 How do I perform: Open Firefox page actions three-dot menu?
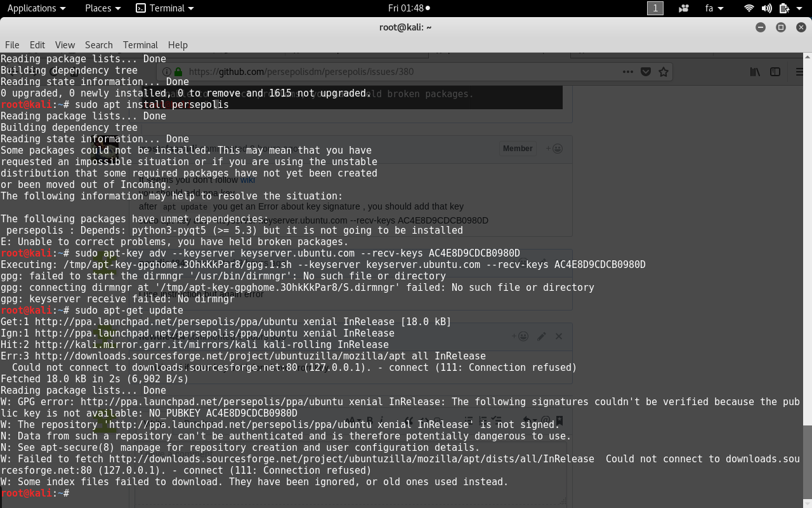[x=628, y=72]
